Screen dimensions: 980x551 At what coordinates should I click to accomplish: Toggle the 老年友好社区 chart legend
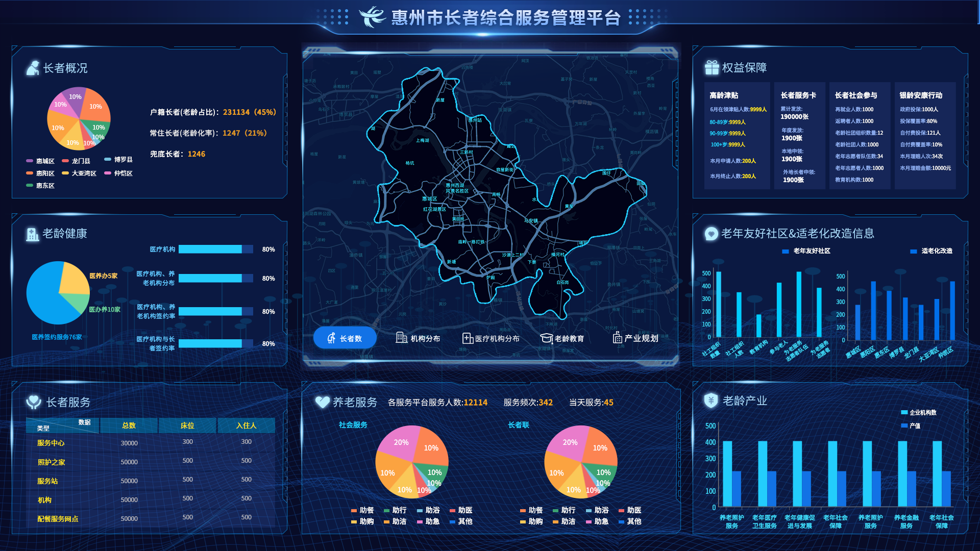coord(806,251)
